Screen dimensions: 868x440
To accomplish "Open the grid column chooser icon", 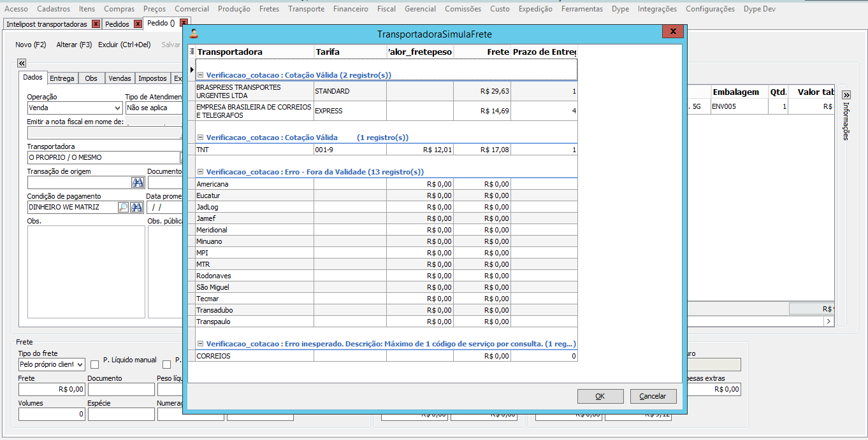I will (x=192, y=51).
